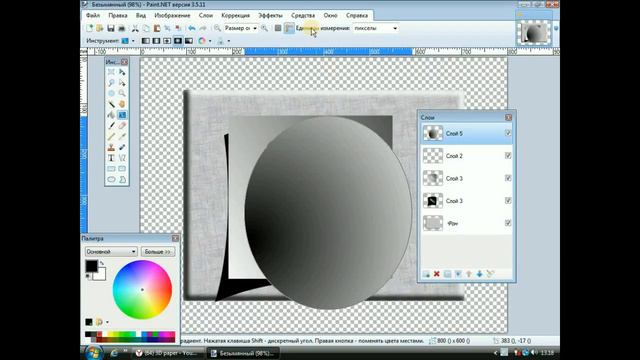Open gradient color mode dropdown arrow
The width and height of the screenshot is (640, 360).
(x=210, y=41)
